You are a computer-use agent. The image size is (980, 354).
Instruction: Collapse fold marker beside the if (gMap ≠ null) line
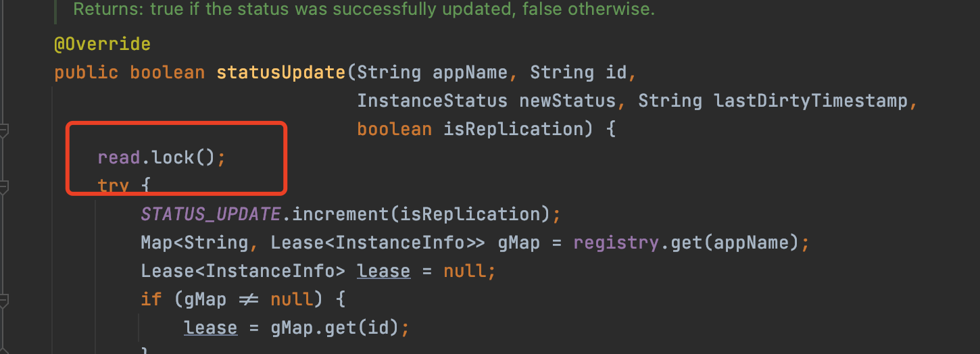pyautogui.click(x=3, y=299)
